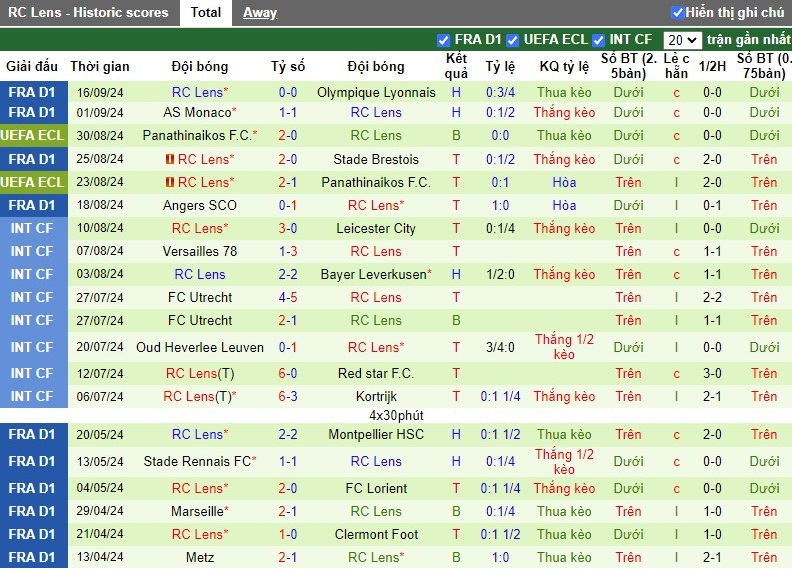This screenshot has width=792, height=571.
Task: Click score 1-1 for AS Monaco match
Action: click(x=288, y=112)
